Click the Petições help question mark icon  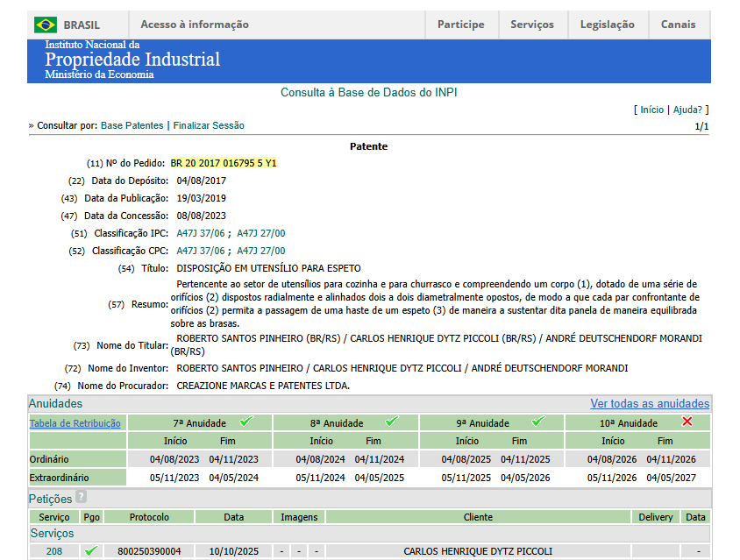(x=82, y=497)
